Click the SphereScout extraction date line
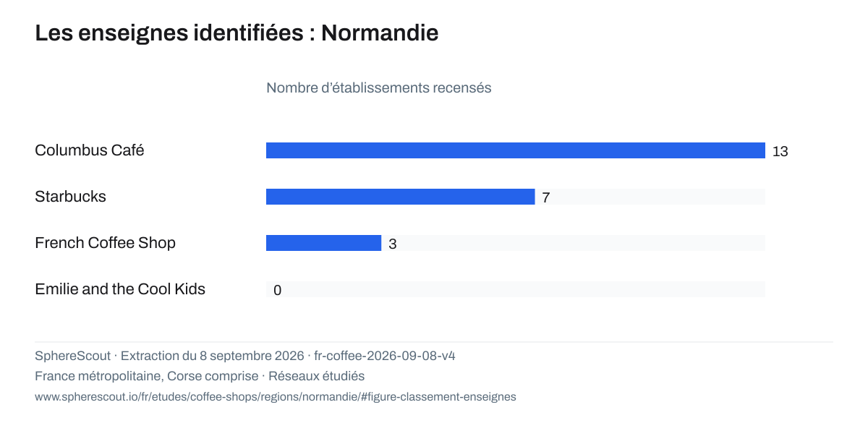The width and height of the screenshot is (868, 436). tap(245, 356)
